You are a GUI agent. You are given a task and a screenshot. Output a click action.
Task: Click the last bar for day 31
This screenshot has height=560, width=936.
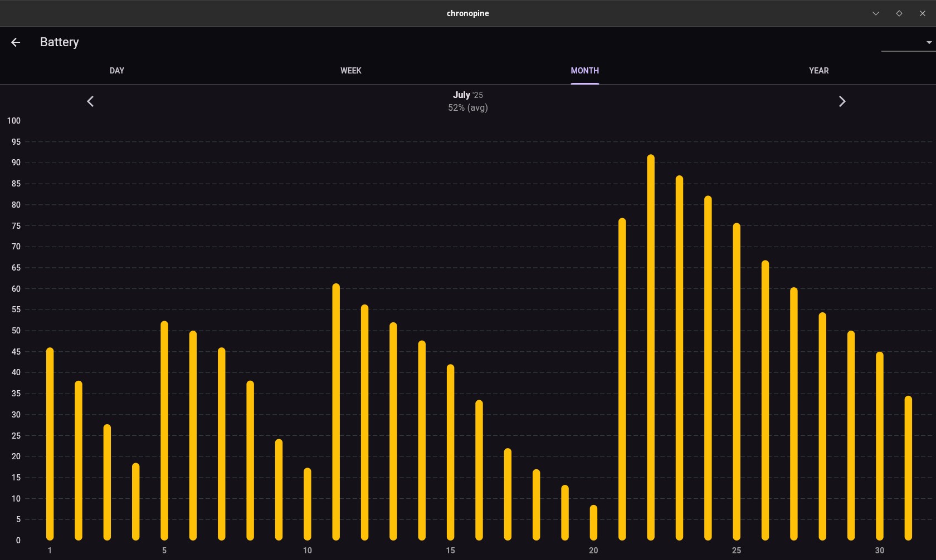[908, 468]
